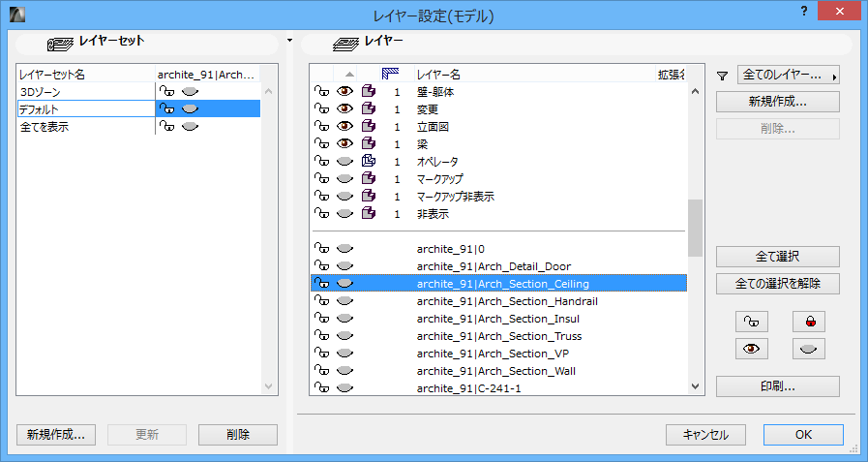Show the マークアップ layer via eye icon
The image size is (868, 462).
click(344, 179)
